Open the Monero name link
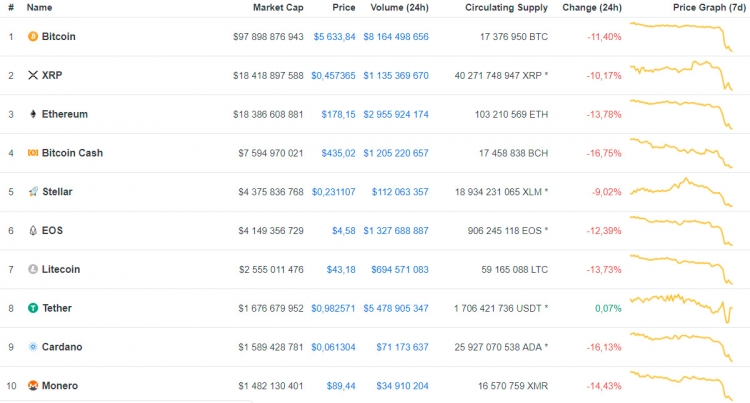 coord(60,385)
